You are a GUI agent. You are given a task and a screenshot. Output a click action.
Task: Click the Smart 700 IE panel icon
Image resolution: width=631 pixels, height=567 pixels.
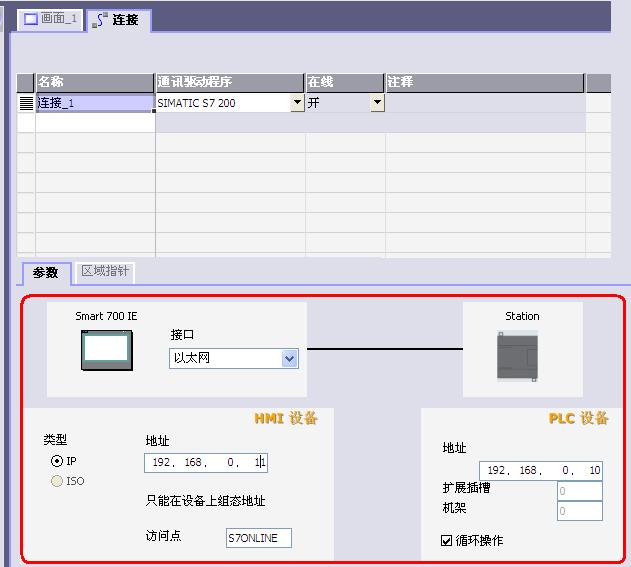105,351
